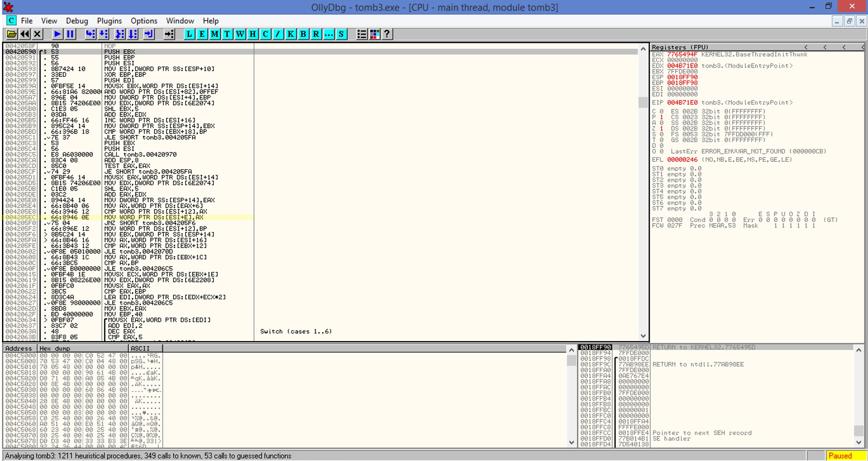Select the EIP register value 004B71E0
Image resolution: width=868 pixels, height=461 pixels.
682,102
